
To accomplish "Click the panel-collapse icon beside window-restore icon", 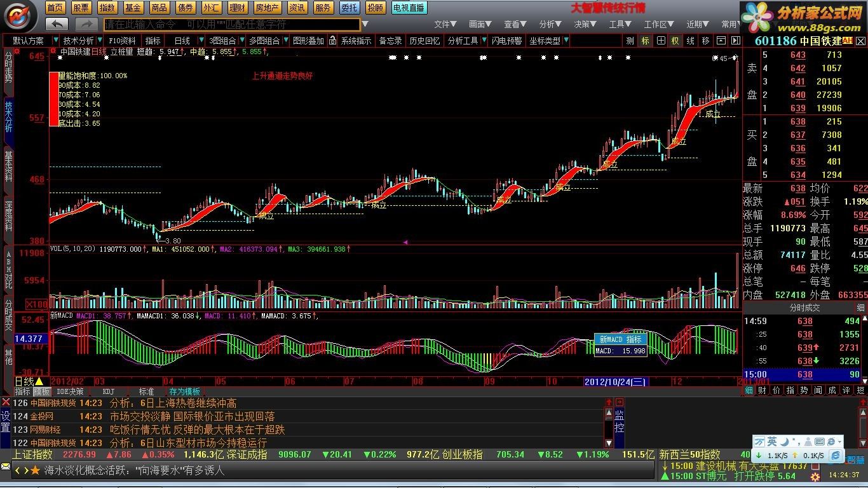I will 735,41.
